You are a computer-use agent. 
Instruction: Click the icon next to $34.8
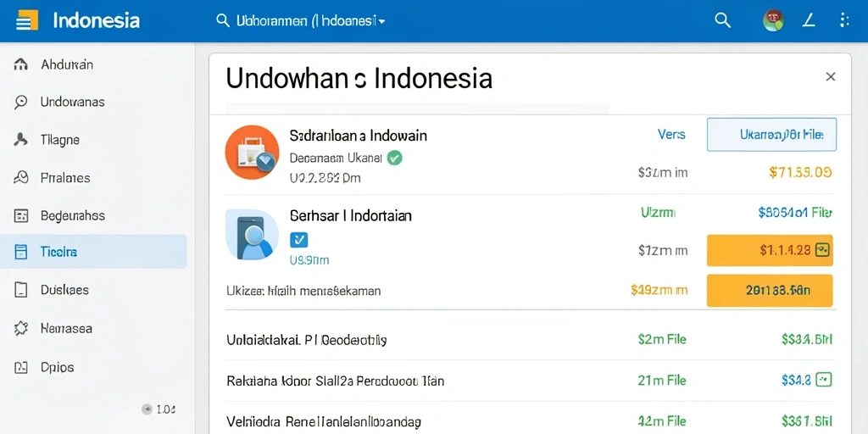point(825,380)
